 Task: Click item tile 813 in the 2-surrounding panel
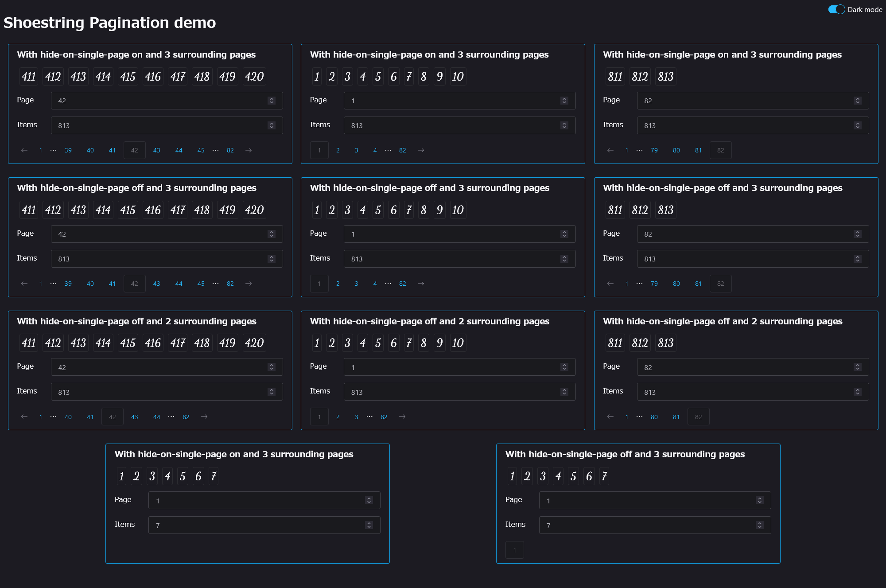coord(665,343)
